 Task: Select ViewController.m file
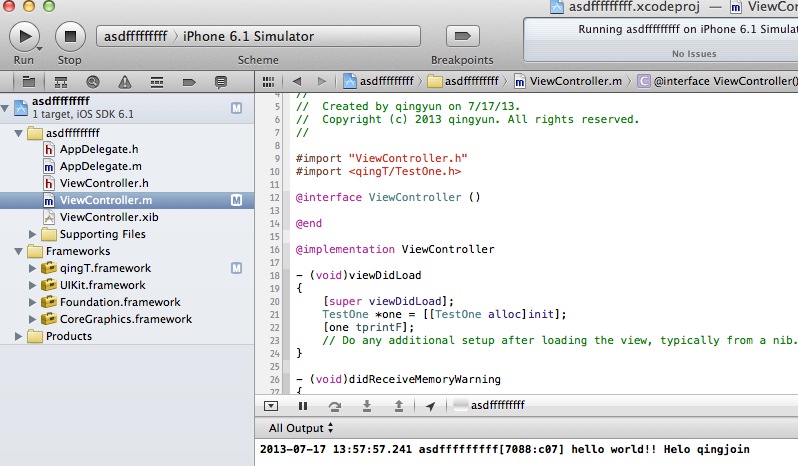(x=127, y=200)
